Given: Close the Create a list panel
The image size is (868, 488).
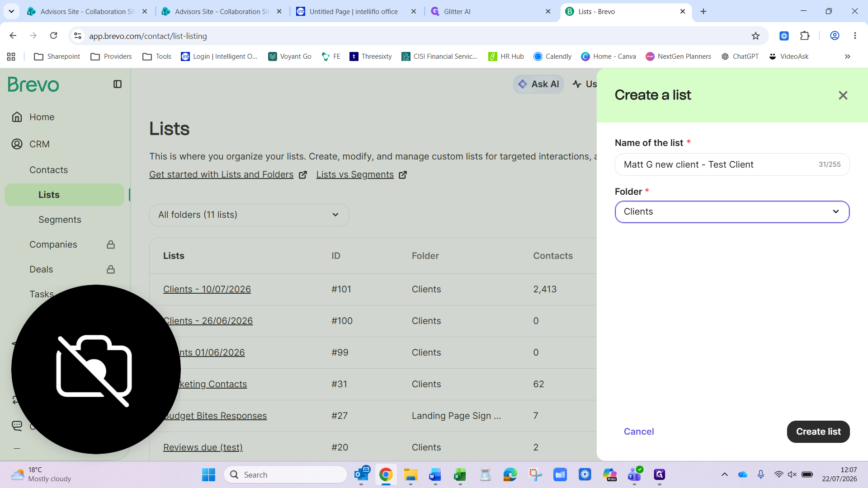Looking at the screenshot, I should click(843, 95).
